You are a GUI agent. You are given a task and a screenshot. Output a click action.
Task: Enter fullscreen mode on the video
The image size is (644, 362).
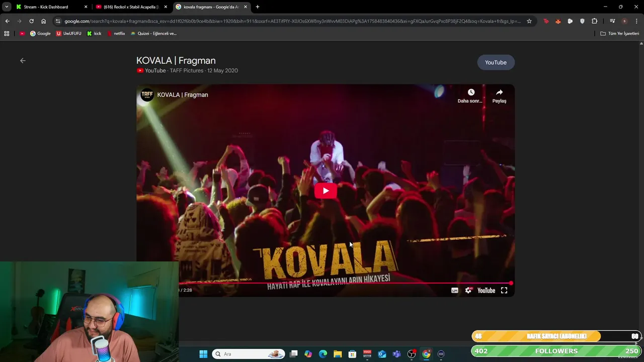point(504,290)
